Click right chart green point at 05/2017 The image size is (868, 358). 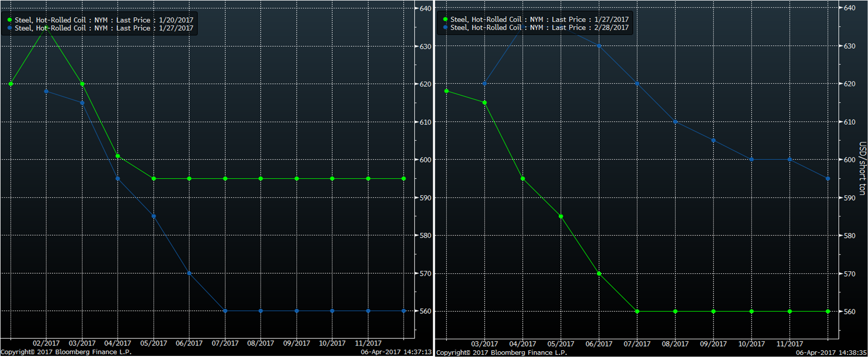click(561, 216)
